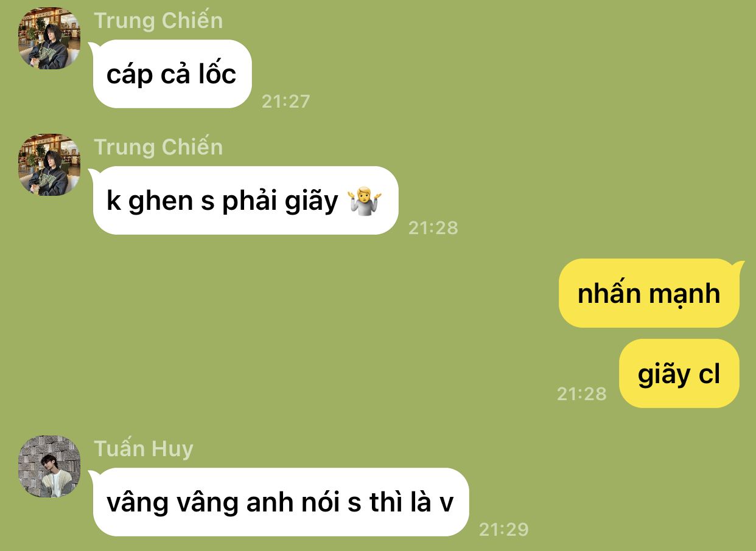Select the 21:28 timestamp left of 'giãy cl'
This screenshot has width=756, height=551.
582,393
